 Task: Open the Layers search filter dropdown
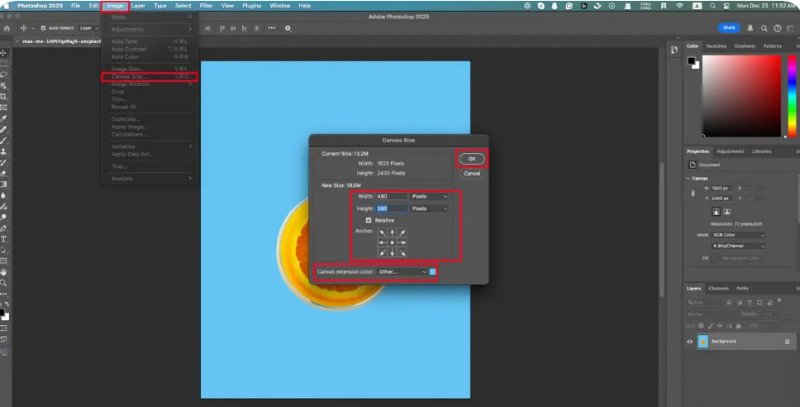tap(705, 302)
